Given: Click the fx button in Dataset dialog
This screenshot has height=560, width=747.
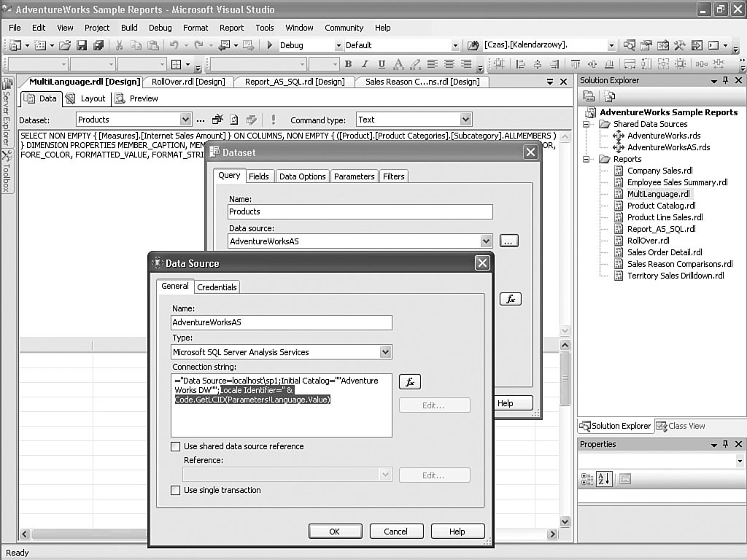Looking at the screenshot, I should click(510, 299).
